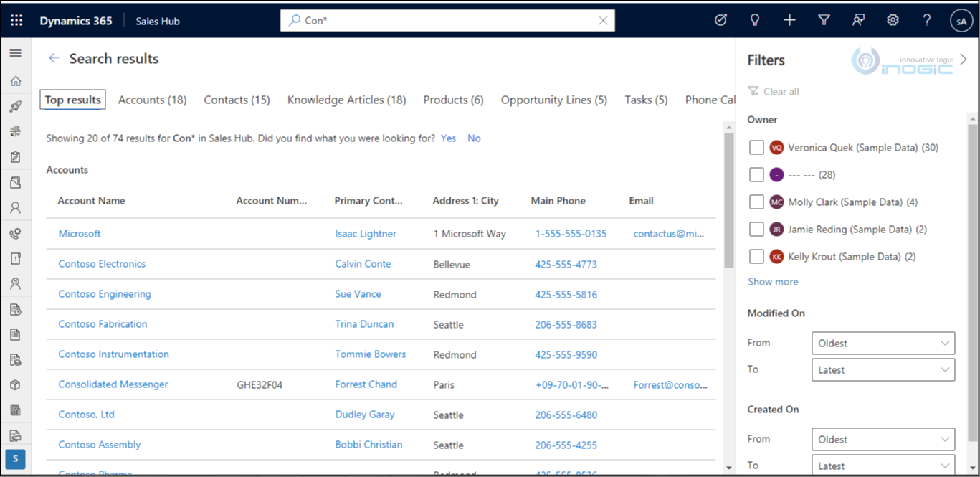Open the settings gear icon
The width and height of the screenshot is (980, 477).
(x=893, y=21)
